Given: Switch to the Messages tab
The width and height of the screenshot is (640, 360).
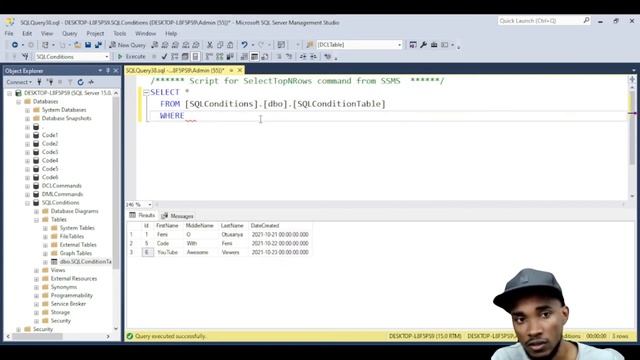Looking at the screenshot, I should 178,216.
